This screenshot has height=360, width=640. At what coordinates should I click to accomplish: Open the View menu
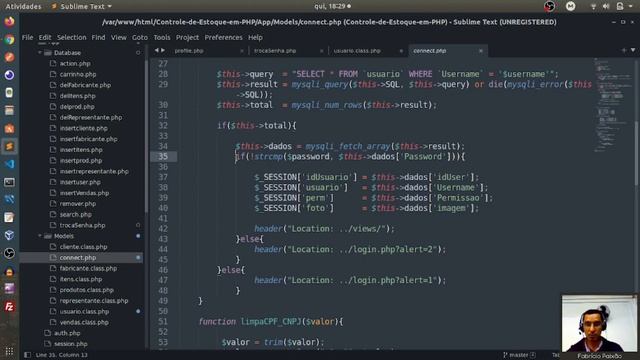coord(119,37)
